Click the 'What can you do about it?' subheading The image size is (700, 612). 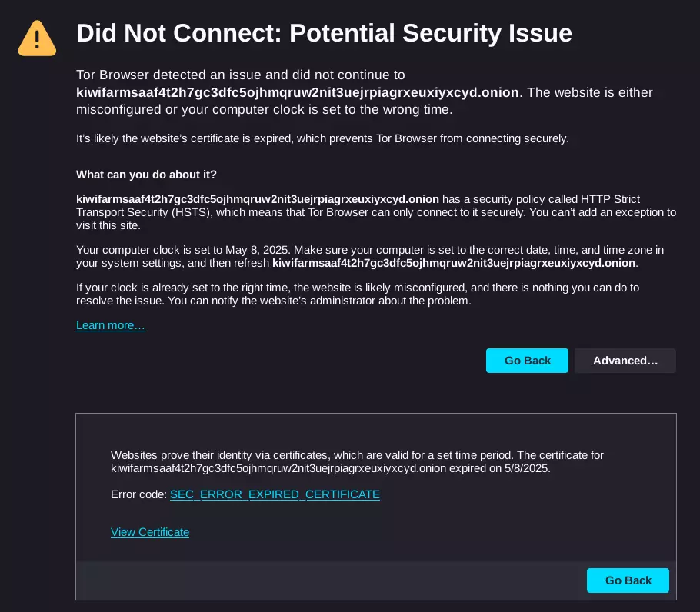146,175
